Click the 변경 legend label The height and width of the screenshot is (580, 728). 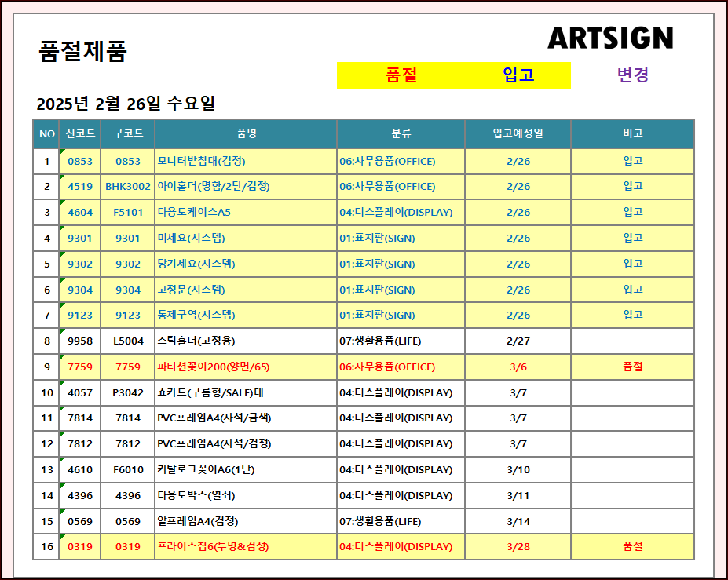632,75
